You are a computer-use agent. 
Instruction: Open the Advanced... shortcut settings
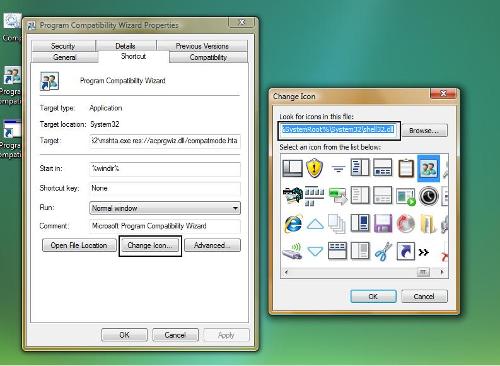(x=212, y=245)
